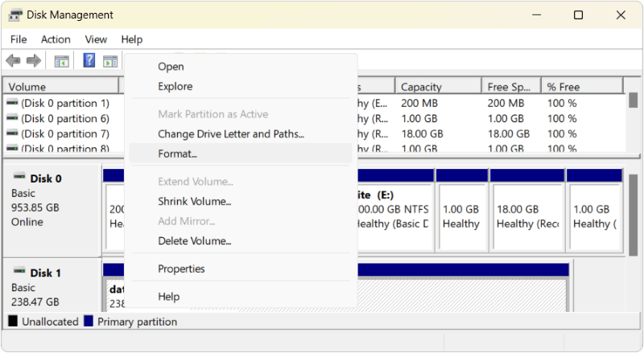Sort by the Capacity column header

[x=438, y=87]
